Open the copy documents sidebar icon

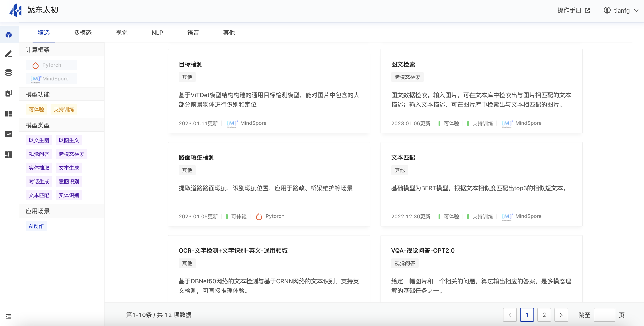[9, 93]
